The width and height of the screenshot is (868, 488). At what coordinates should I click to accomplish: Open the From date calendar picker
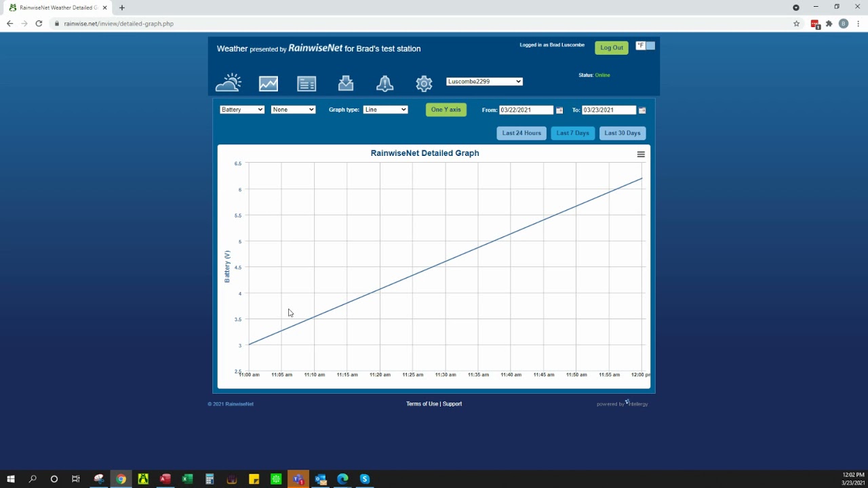pyautogui.click(x=559, y=110)
